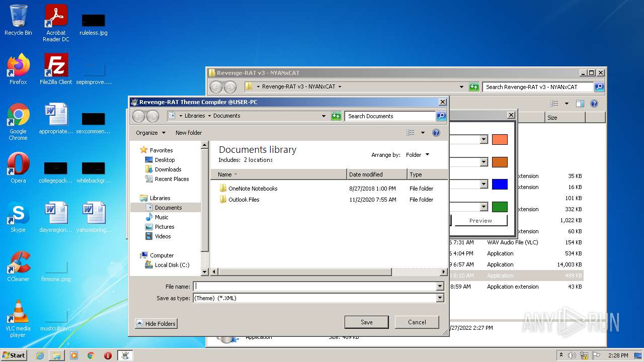The height and width of the screenshot is (362, 644).
Task: Open the Arrange by Folder dropdown
Action: (418, 155)
